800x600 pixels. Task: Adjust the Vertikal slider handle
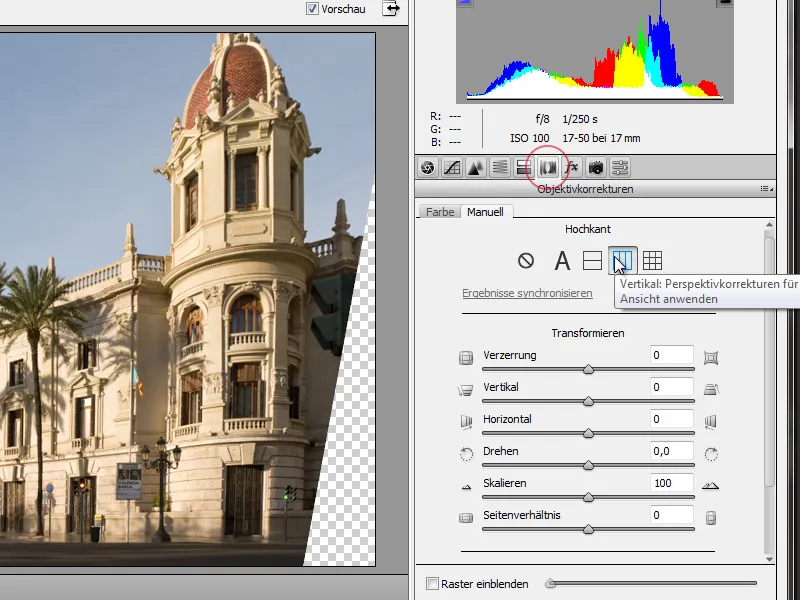(x=588, y=402)
